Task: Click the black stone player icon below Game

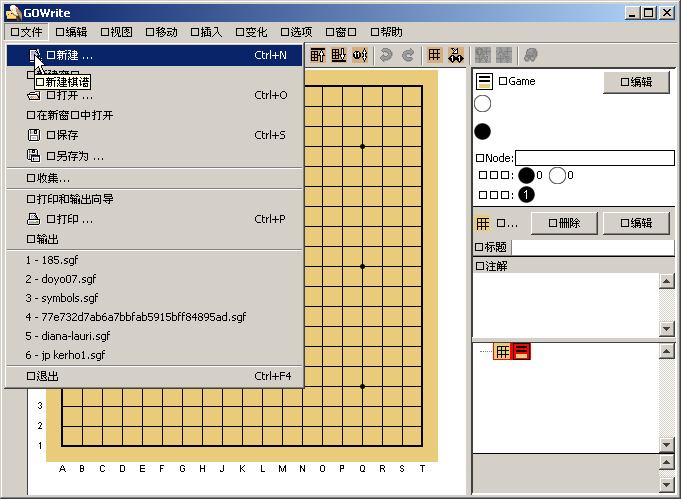Action: point(483,132)
